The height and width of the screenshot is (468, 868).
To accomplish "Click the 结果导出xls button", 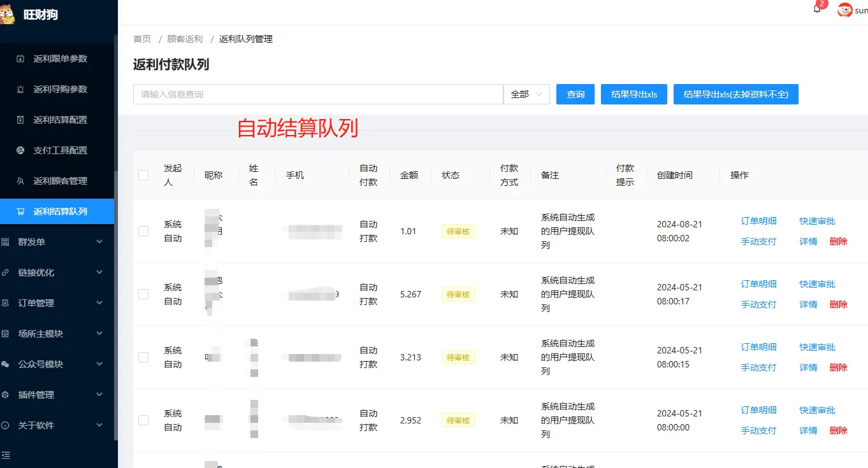I will pos(633,94).
